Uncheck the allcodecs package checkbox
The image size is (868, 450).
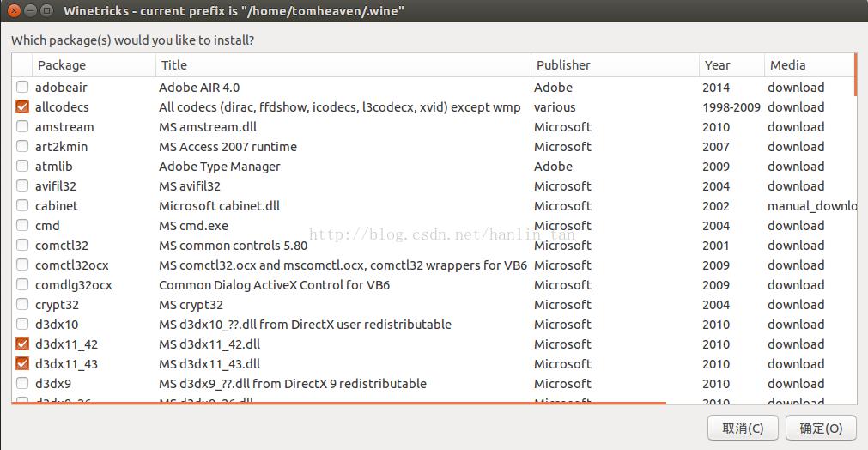[22, 106]
